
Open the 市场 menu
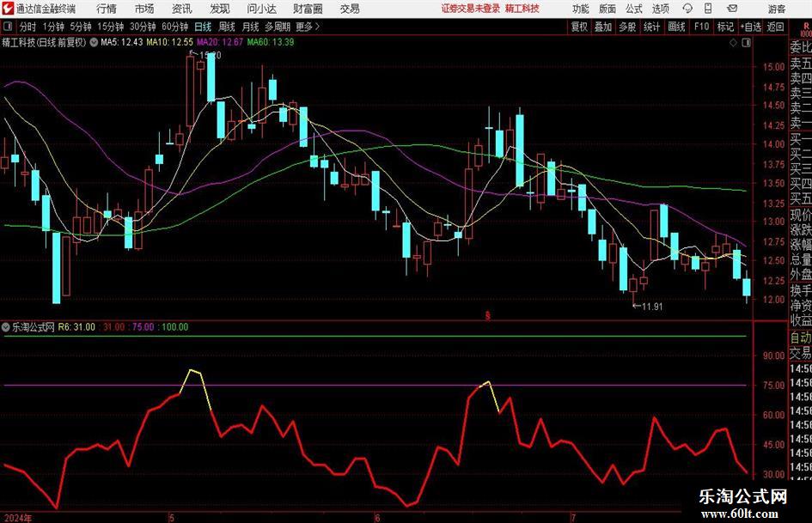[144, 9]
